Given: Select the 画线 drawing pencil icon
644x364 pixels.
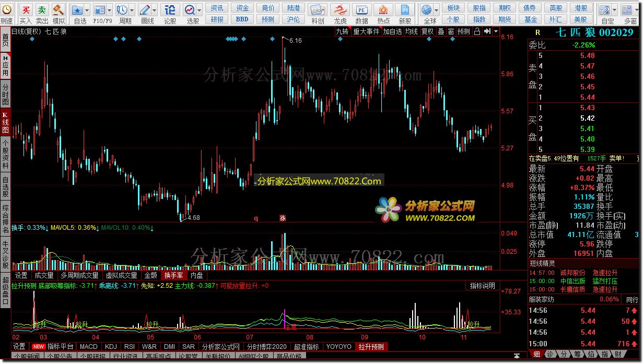Looking at the screenshot, I should click(145, 10).
